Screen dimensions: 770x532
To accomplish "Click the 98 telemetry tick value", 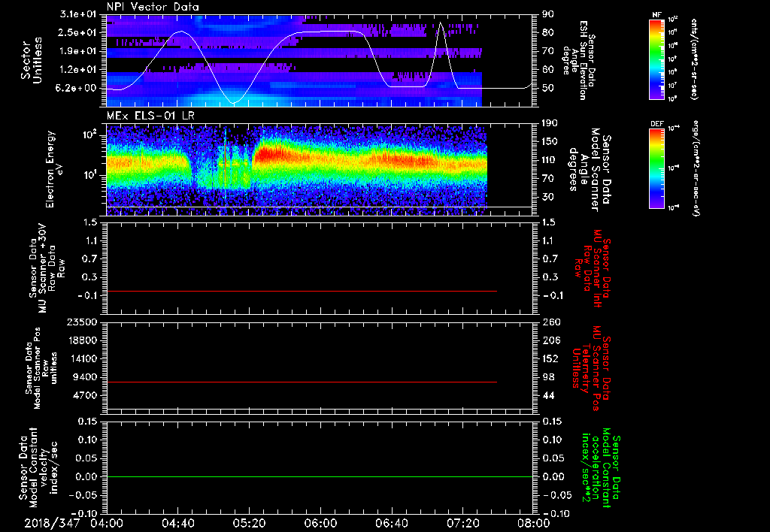I will click(x=548, y=377).
